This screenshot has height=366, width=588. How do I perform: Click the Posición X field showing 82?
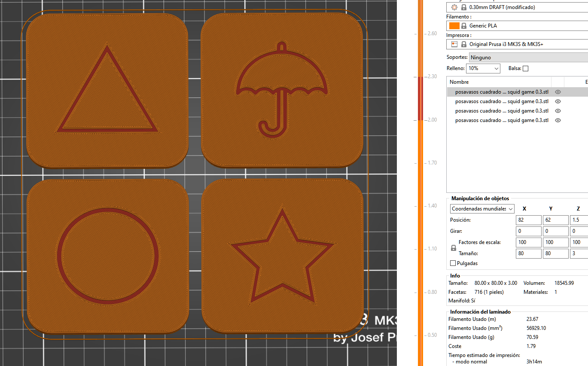(x=529, y=220)
